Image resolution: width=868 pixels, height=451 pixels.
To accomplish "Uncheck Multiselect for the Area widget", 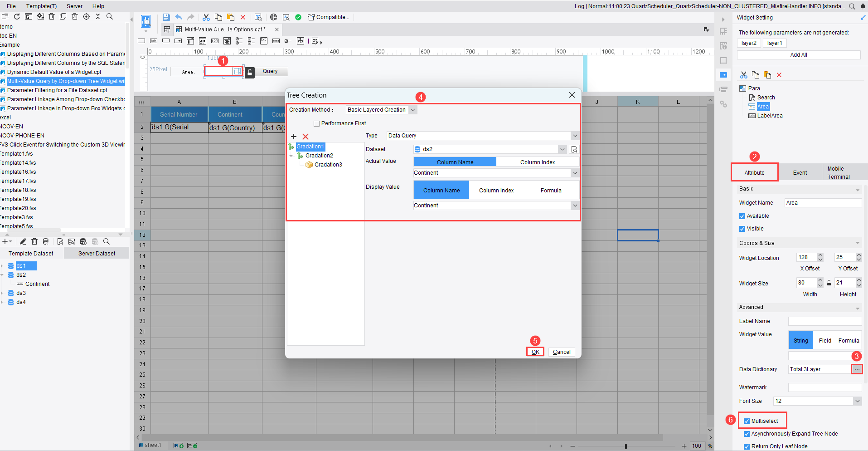I will point(746,420).
